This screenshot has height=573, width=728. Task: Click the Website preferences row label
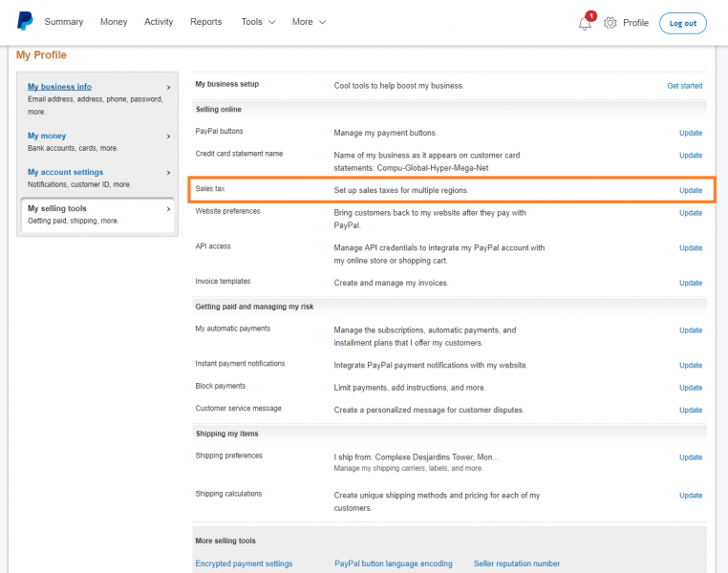pos(227,211)
